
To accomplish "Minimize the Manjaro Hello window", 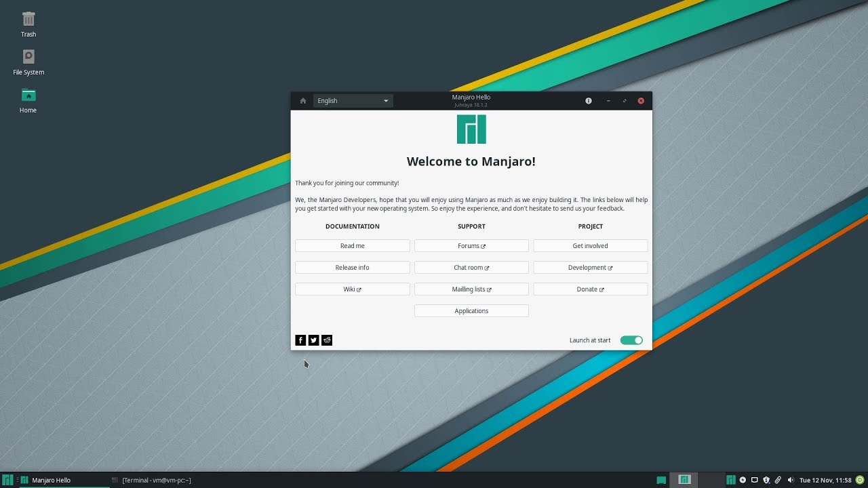I will 608,101.
